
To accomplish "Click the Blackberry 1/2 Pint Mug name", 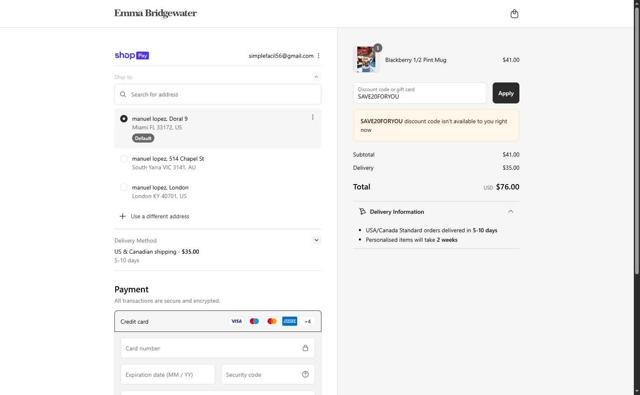I will click(416, 60).
